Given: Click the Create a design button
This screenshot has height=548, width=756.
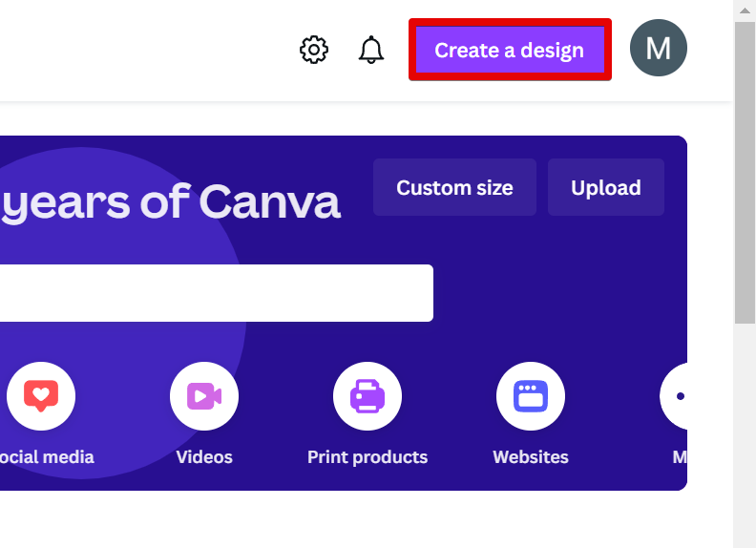Looking at the screenshot, I should (x=510, y=50).
